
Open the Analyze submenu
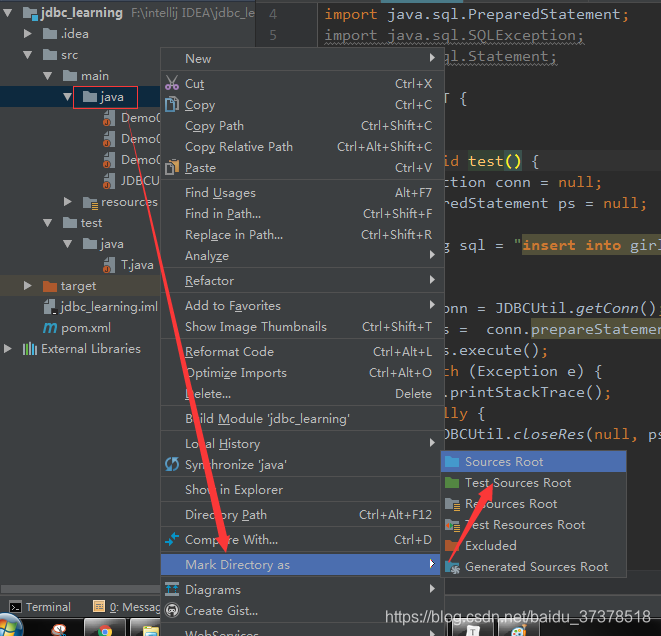click(x=302, y=255)
